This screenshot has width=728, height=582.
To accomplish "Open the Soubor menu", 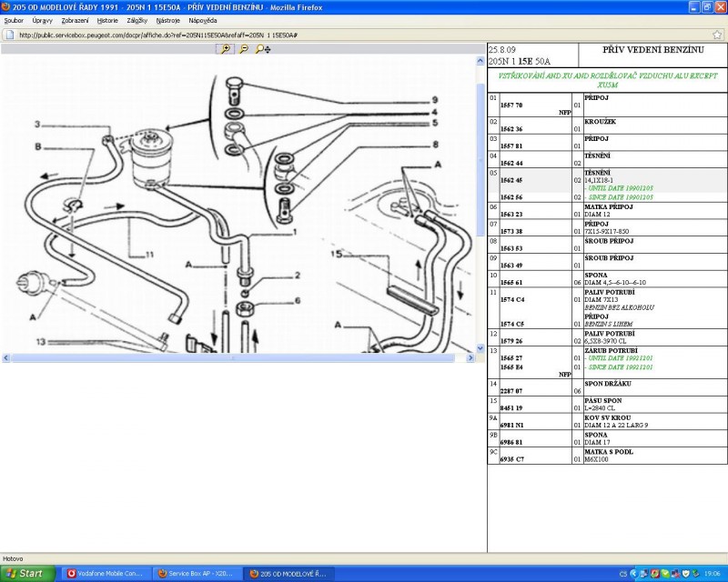I will click(14, 20).
